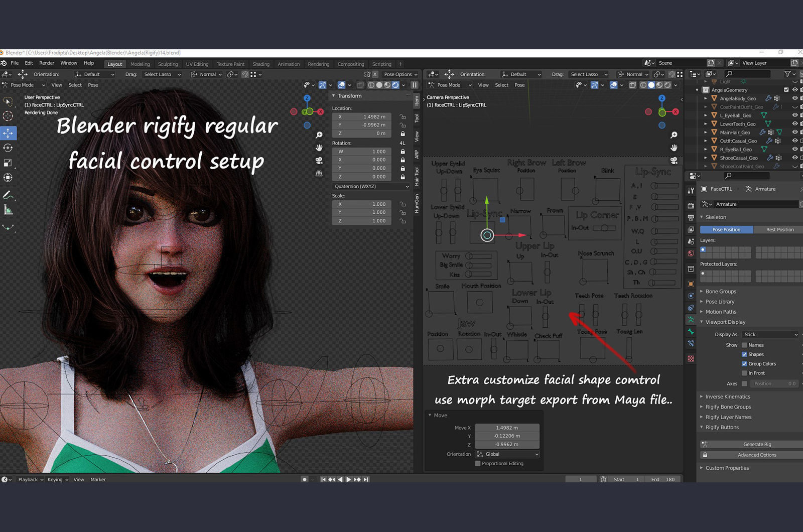This screenshot has height=532, width=803.
Task: Select the combined Transform tool
Action: [x=8, y=178]
